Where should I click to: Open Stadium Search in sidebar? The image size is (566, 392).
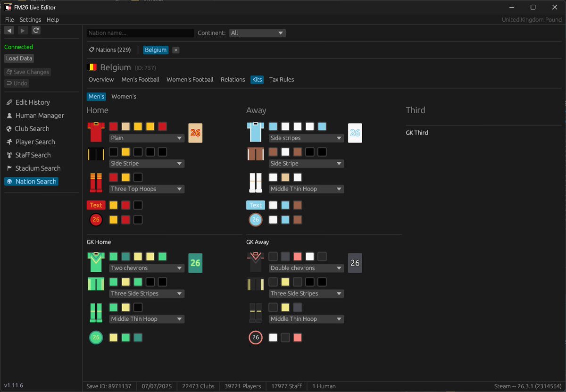(33, 168)
